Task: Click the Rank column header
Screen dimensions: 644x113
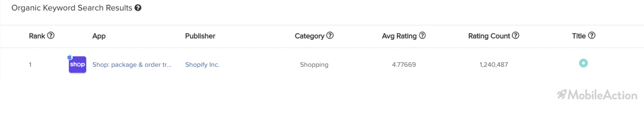Action: pyautogui.click(x=37, y=36)
